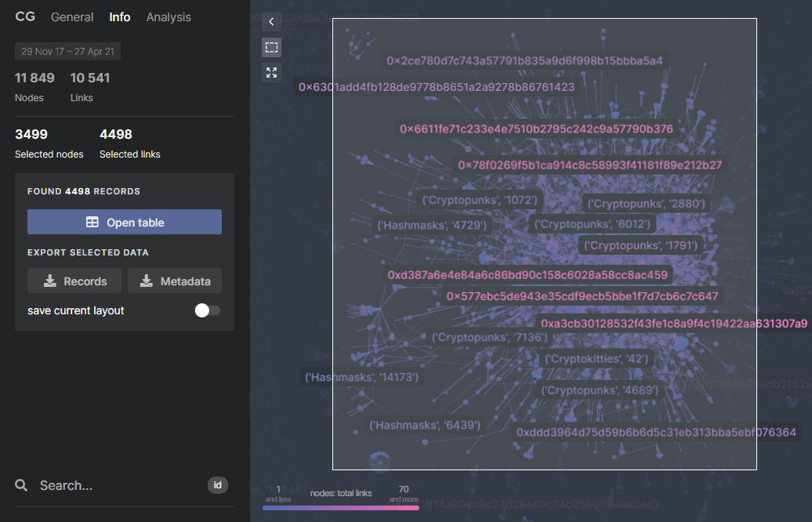812x522 pixels.
Task: Export selected Records data
Action: 74,281
